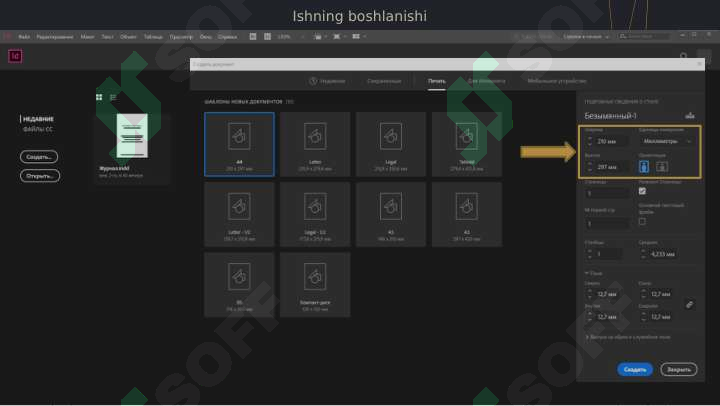The height and width of the screenshot is (406, 720).
Task: Click the Adobe Stock search field in top bar
Action: click(644, 36)
